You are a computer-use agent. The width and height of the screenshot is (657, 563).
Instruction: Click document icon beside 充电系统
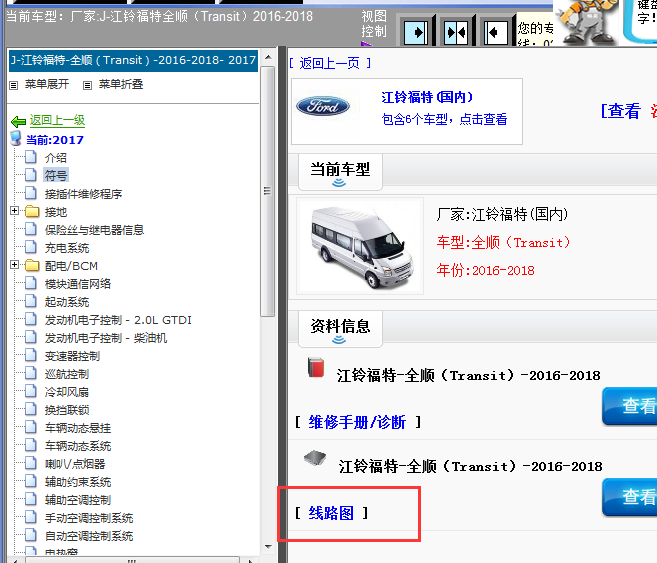coord(31,247)
